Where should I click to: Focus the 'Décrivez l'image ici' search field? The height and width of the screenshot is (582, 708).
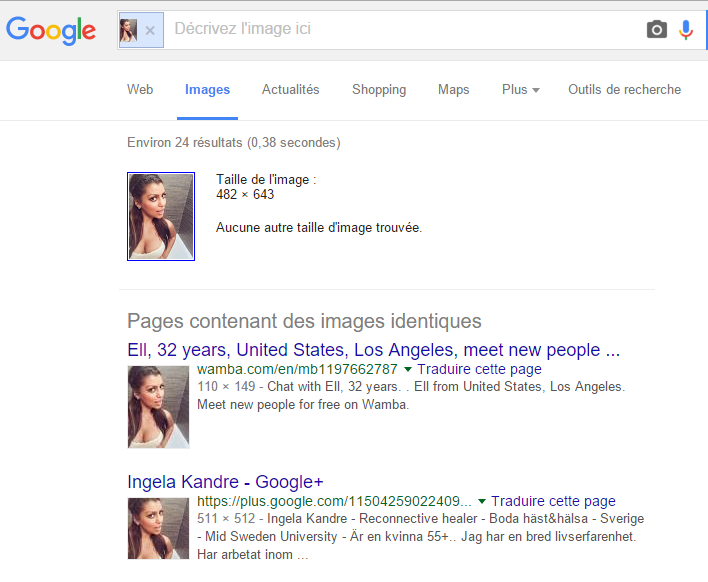pyautogui.click(x=404, y=29)
